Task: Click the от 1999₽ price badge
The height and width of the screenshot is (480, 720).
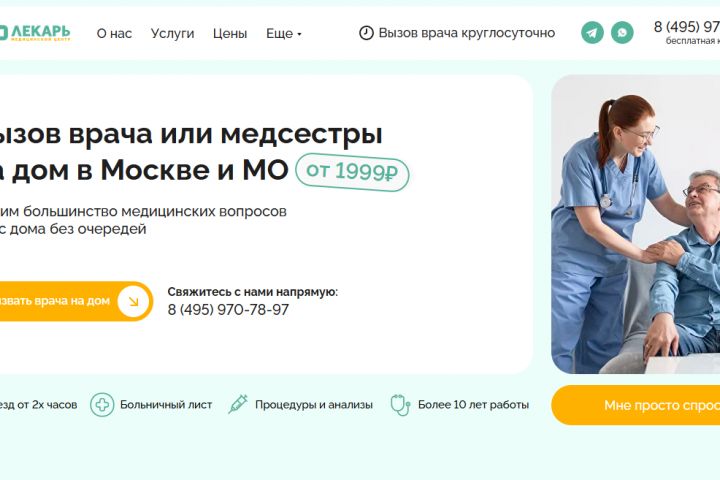Action: tap(352, 172)
